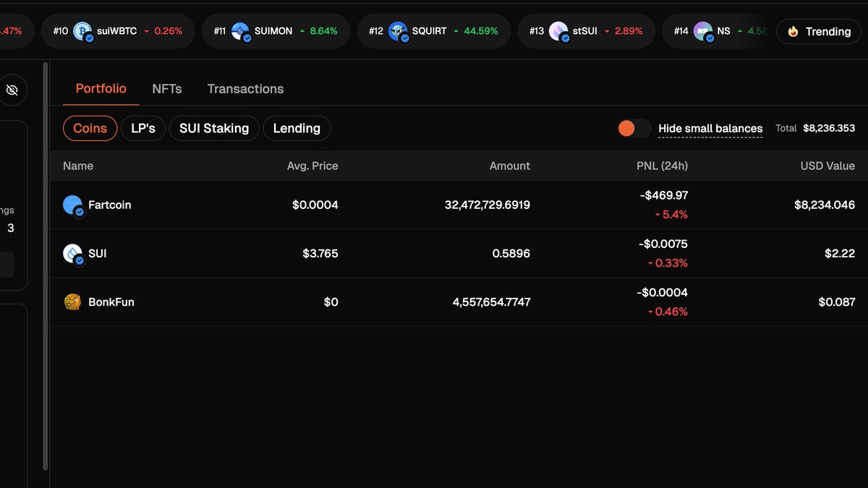Click the SUI token logo in table
The height and width of the screenshot is (488, 868).
[x=73, y=254]
